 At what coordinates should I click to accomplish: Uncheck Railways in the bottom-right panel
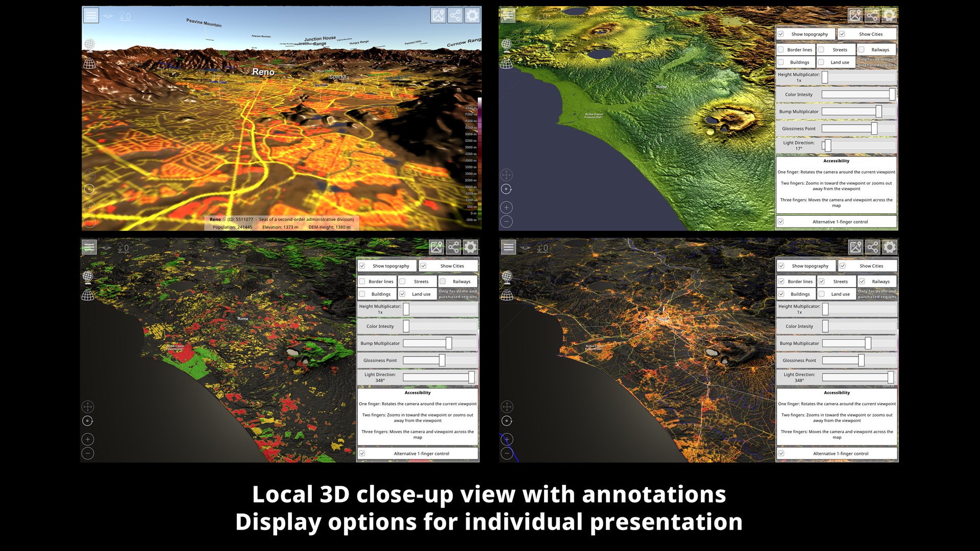click(x=862, y=282)
